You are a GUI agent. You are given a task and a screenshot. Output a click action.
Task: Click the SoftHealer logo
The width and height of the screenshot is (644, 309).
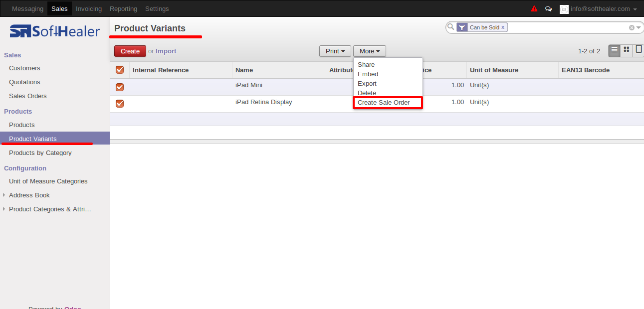tap(55, 31)
